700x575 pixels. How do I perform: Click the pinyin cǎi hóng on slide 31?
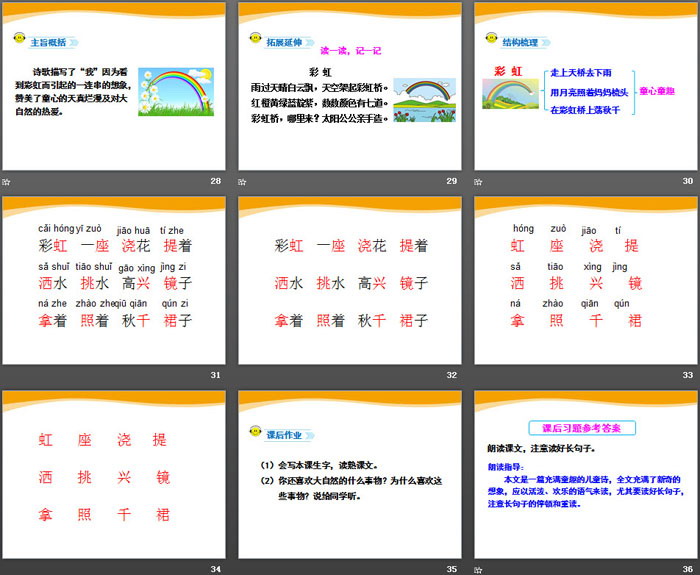[56, 229]
